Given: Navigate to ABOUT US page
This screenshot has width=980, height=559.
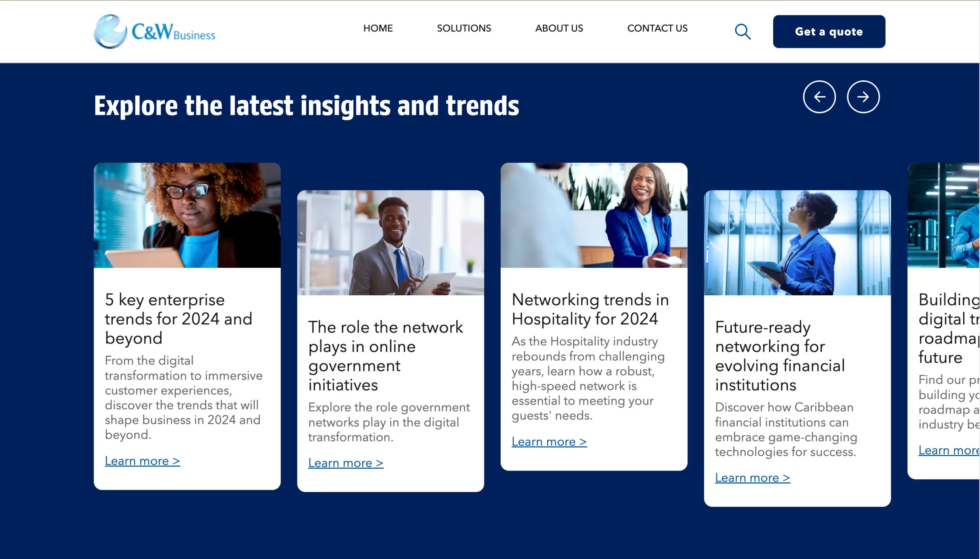Looking at the screenshot, I should [x=559, y=28].
